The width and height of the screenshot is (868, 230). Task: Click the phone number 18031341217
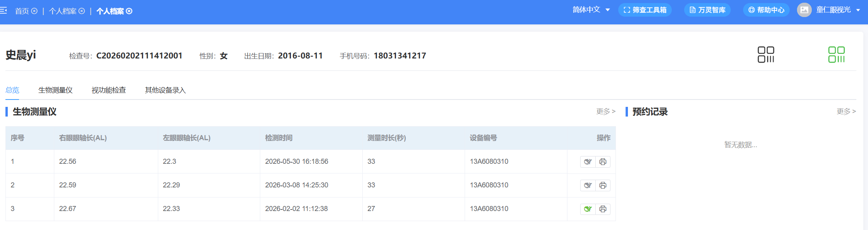pyautogui.click(x=400, y=56)
